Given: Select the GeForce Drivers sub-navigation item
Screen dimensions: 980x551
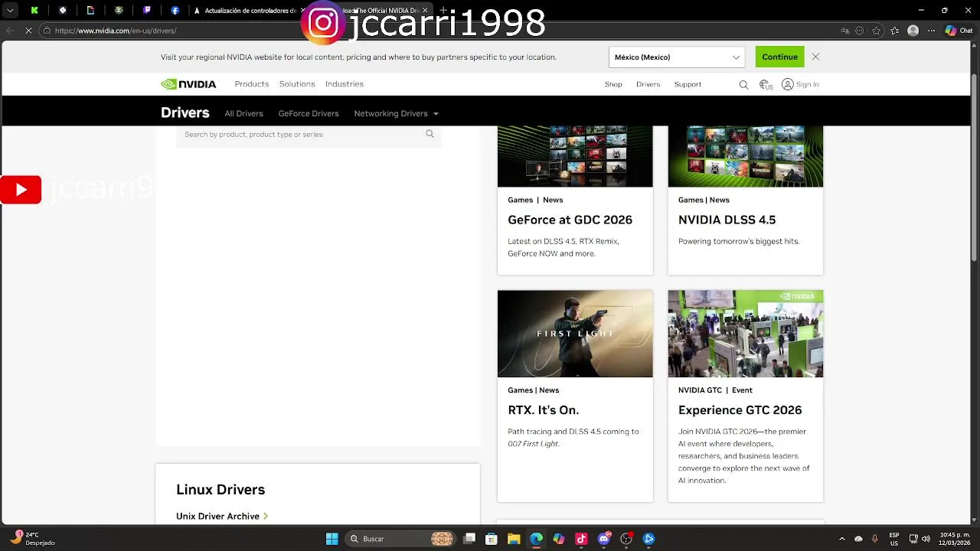Looking at the screenshot, I should pyautogui.click(x=309, y=113).
